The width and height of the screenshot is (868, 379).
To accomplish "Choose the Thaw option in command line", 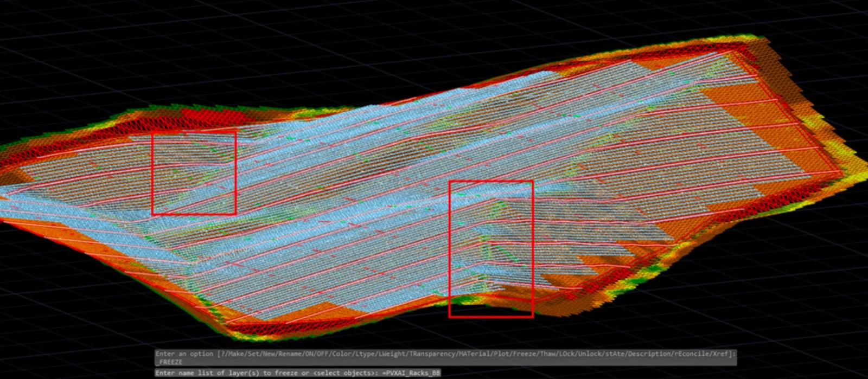I will click(x=548, y=354).
